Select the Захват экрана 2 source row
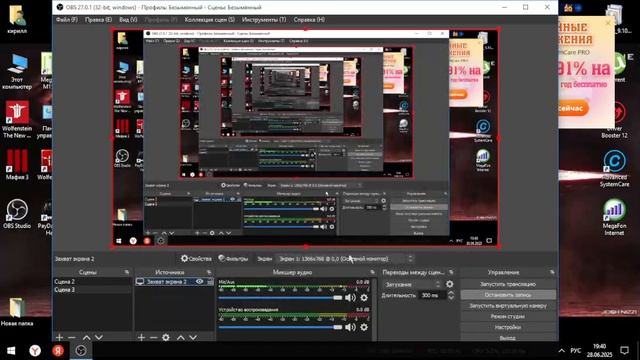The image size is (640, 360). point(174,282)
